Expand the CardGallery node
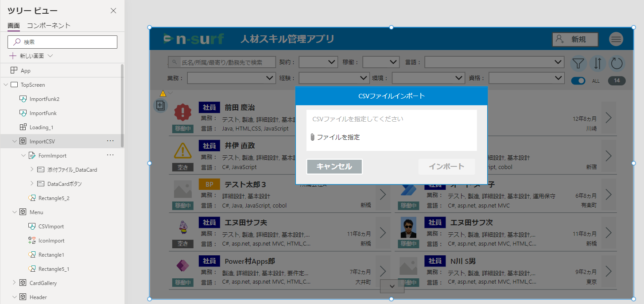The height and width of the screenshot is (304, 644). [14, 283]
